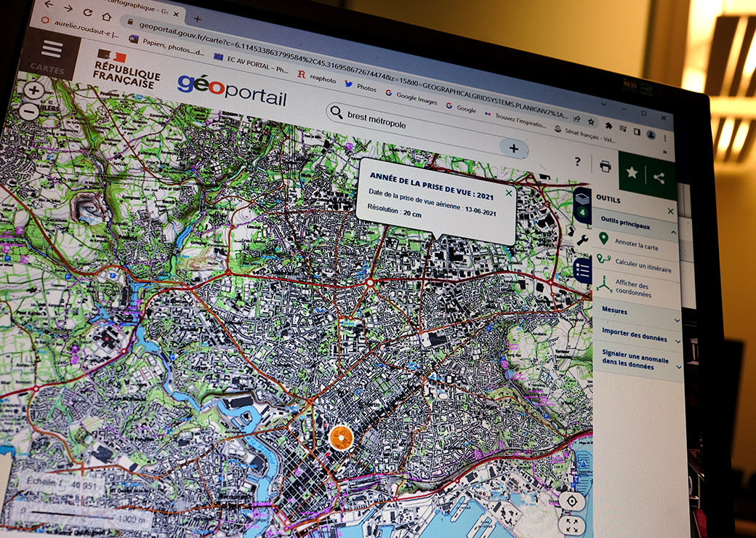Open the Chrome three-dot menu
The image size is (756, 538).
point(665,138)
